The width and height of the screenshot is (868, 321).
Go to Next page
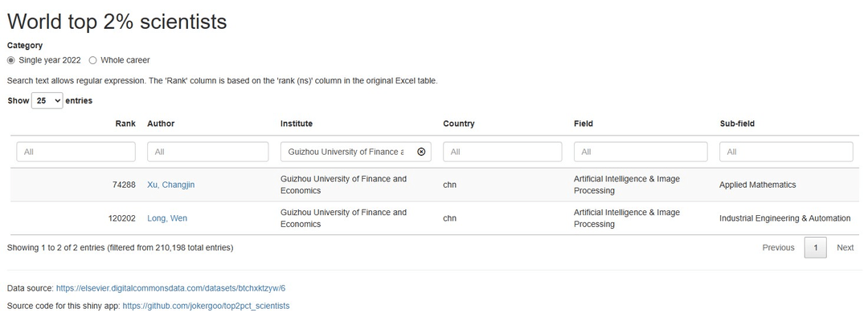click(x=845, y=248)
